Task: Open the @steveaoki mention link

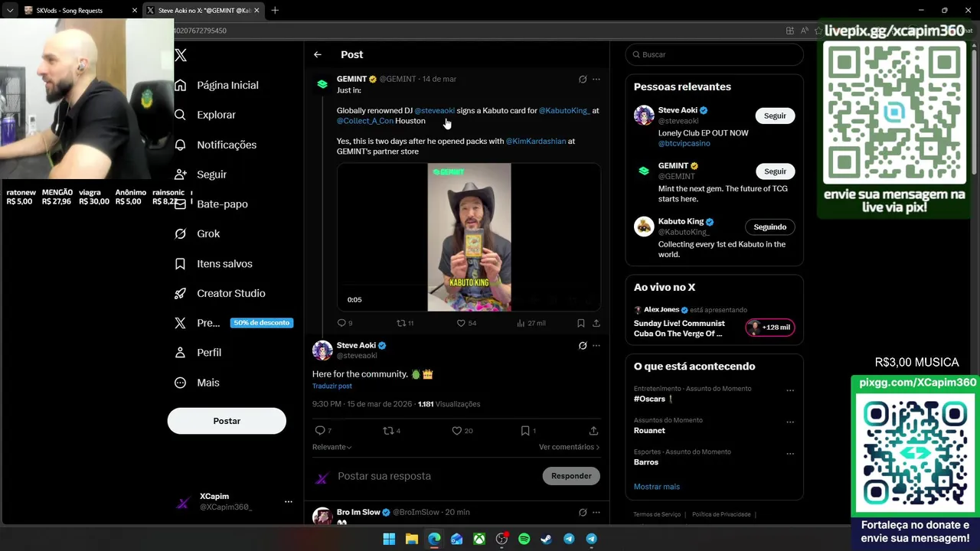Action: coord(434,111)
